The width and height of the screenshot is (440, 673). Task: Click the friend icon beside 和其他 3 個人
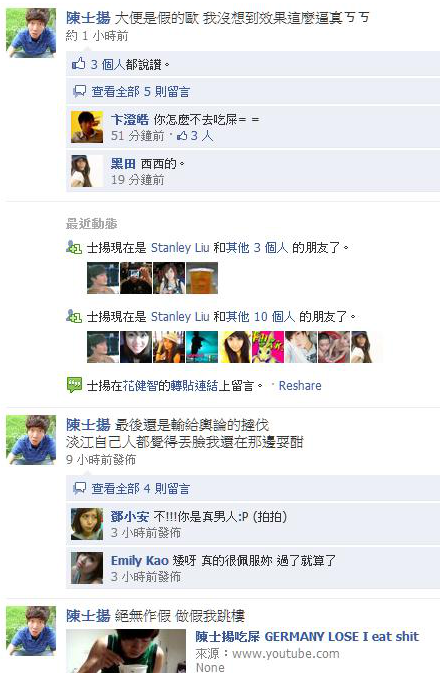[74, 248]
